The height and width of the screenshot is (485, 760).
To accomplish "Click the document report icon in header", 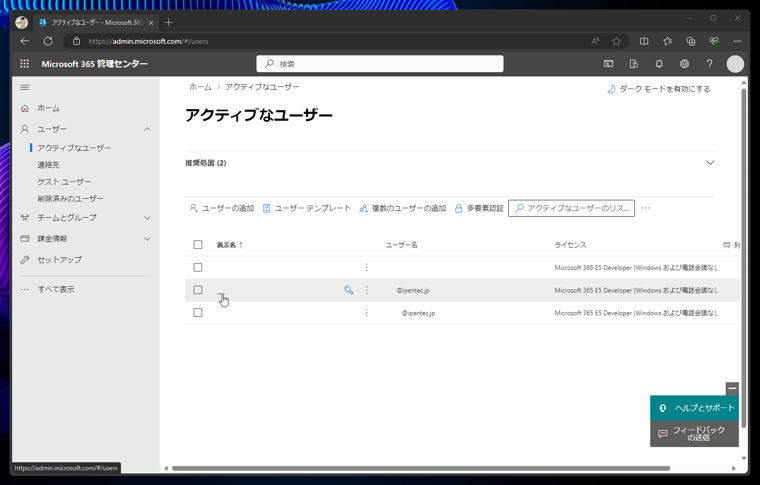I will click(633, 63).
